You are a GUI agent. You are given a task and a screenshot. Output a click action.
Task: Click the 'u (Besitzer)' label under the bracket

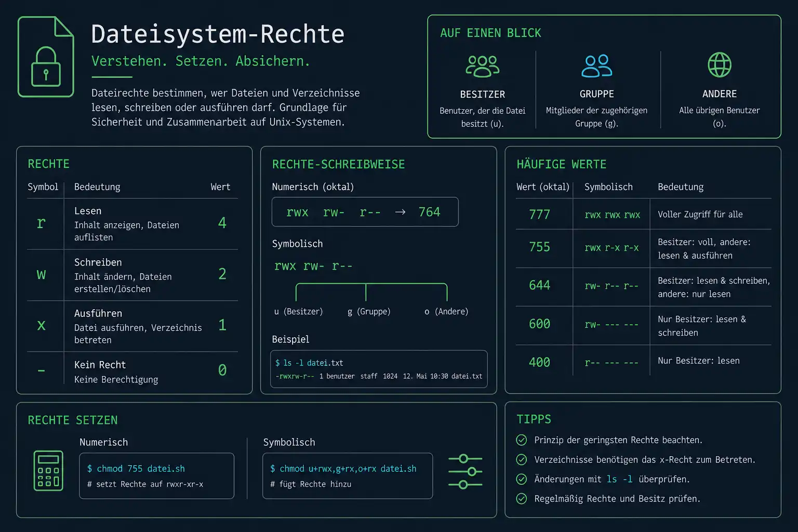point(298,311)
